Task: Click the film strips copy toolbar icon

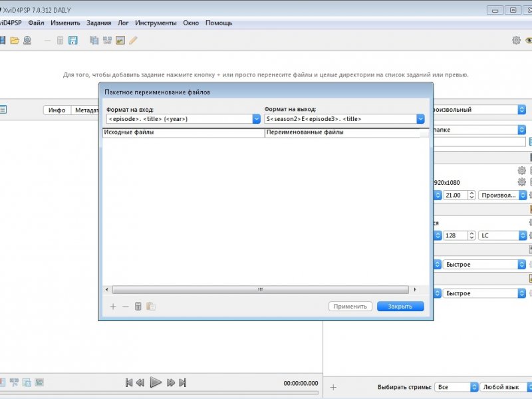Action: [x=94, y=41]
